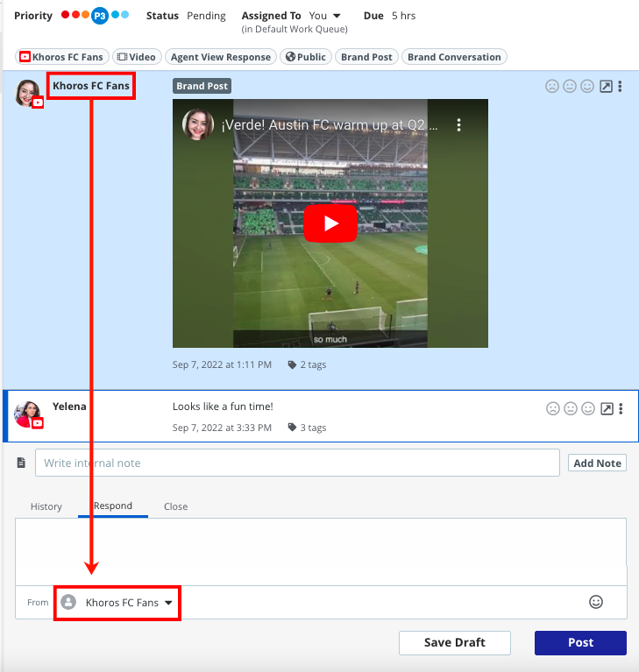Screen dimensions: 639x672
Task: Switch to the History tab
Action: coord(46,506)
